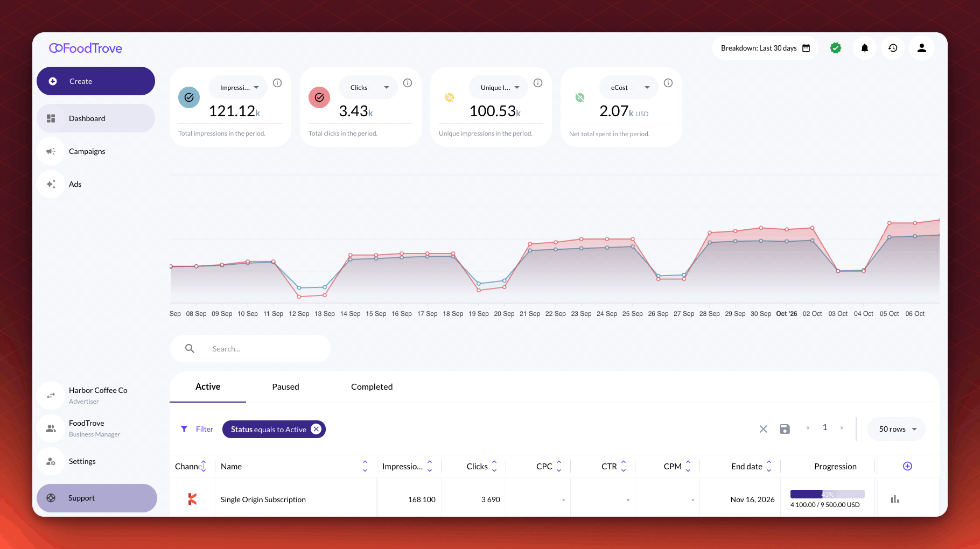
Task: Clear filters with the X icon
Action: coord(763,429)
